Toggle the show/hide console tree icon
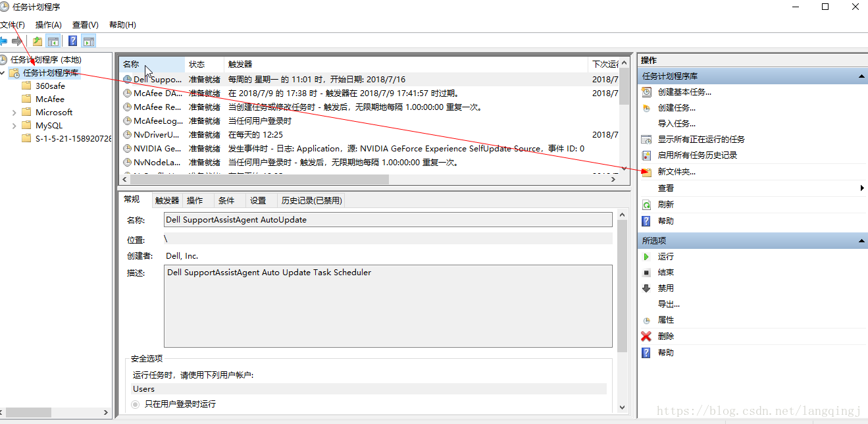Image resolution: width=868 pixels, height=424 pixels. tap(53, 41)
